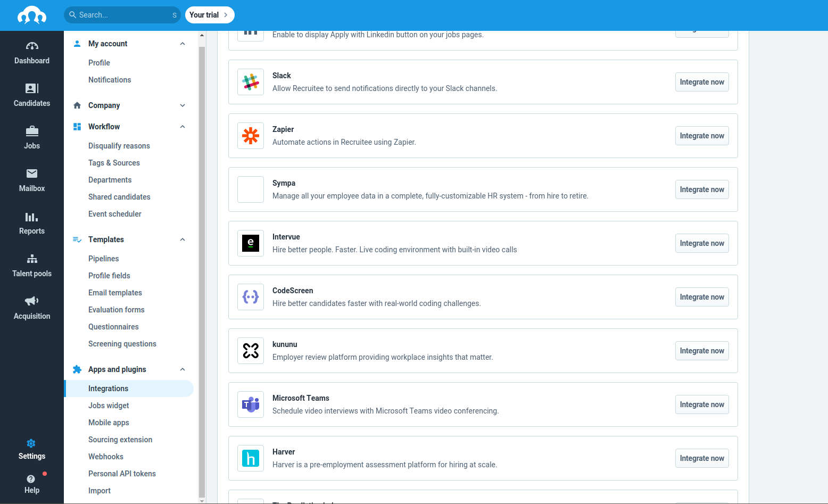Open Sourcing extension page
Viewport: 828px width, 504px height.
120,440
